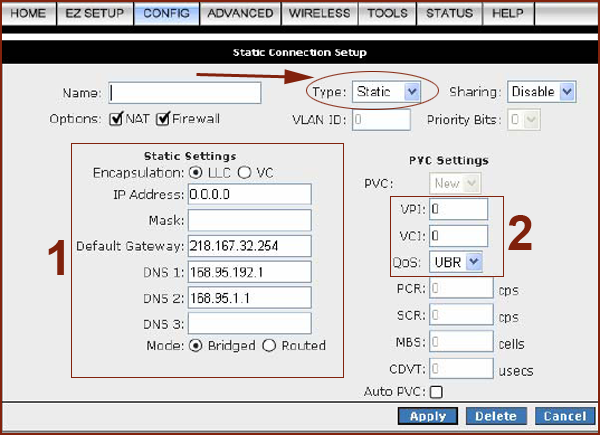Disable the Firewall checkbox
Image resolution: width=600 pixels, height=435 pixels.
pos(164,119)
